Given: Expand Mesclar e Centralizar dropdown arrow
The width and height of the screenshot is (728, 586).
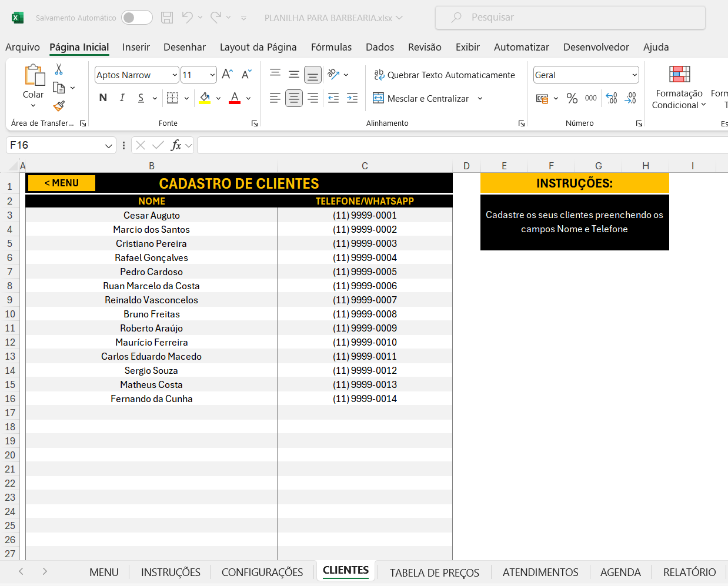Looking at the screenshot, I should 480,98.
